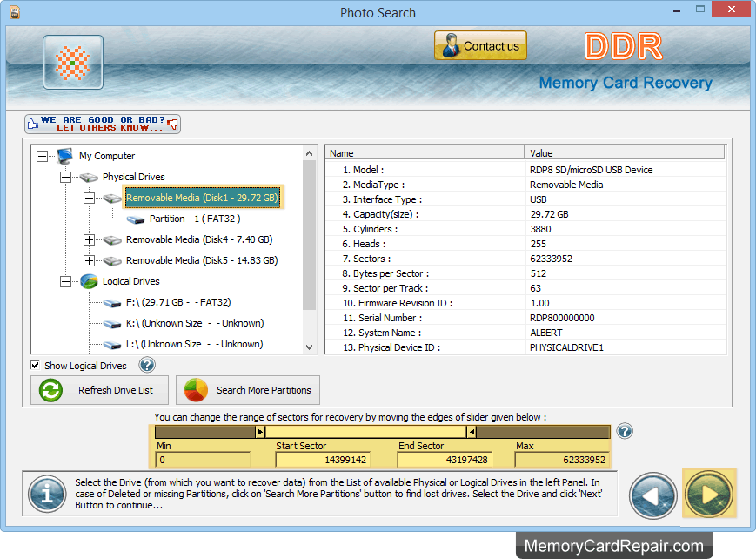Collapse the Logical Drives node
The width and height of the screenshot is (756, 559).
click(x=65, y=282)
